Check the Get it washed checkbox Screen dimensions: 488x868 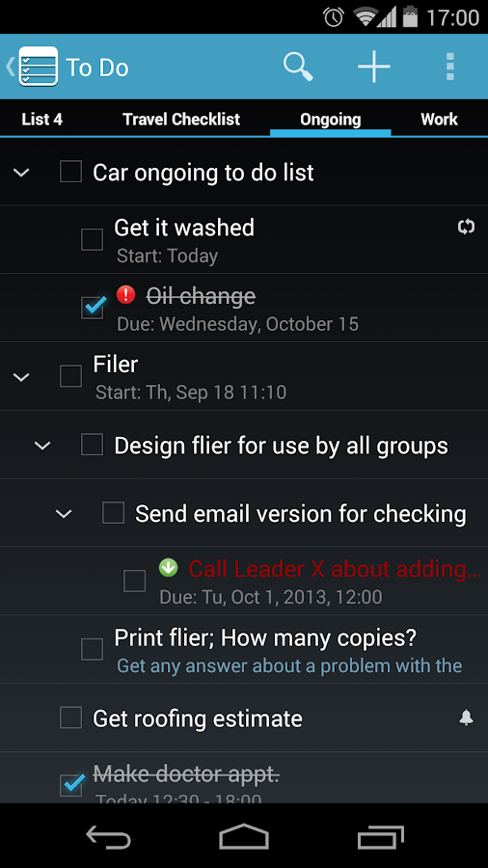92,240
